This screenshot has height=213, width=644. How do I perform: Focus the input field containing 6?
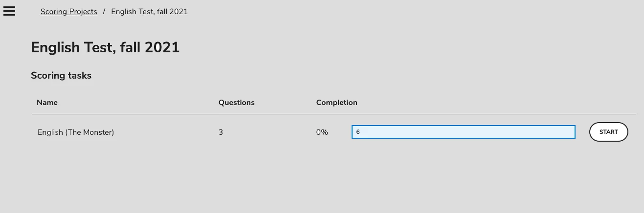click(463, 132)
